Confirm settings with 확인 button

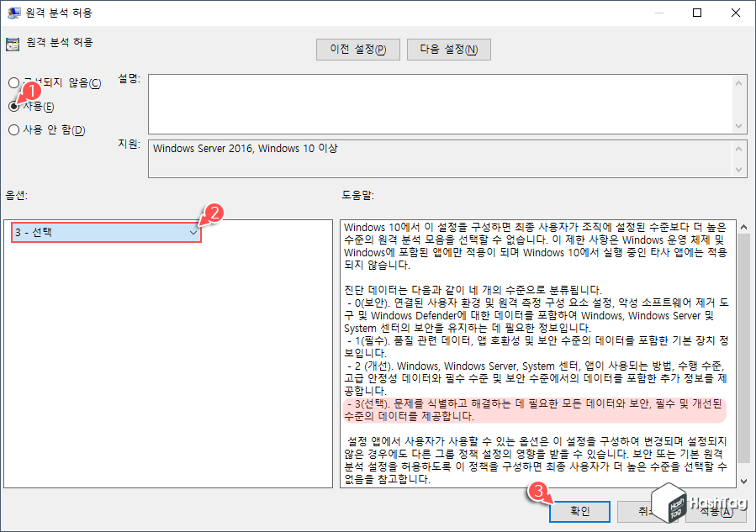pos(579,511)
